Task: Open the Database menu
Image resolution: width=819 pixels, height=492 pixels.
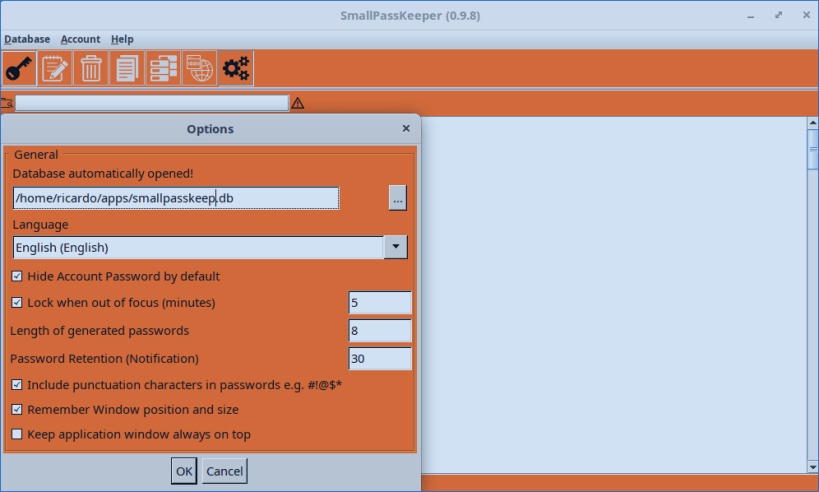Action: (27, 39)
